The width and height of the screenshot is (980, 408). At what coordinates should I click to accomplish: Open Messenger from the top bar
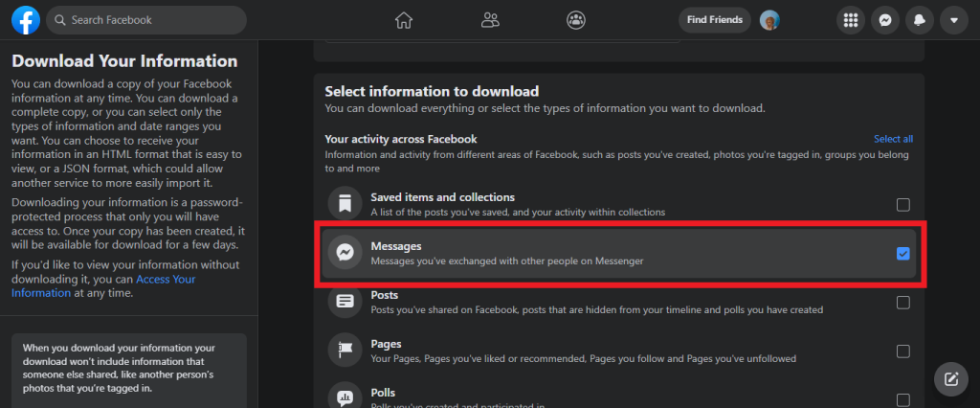tap(885, 20)
